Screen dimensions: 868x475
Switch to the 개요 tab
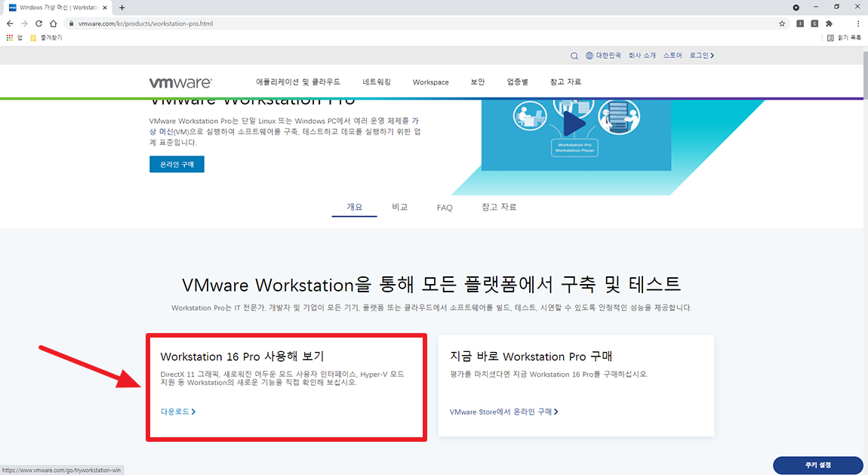(x=354, y=207)
